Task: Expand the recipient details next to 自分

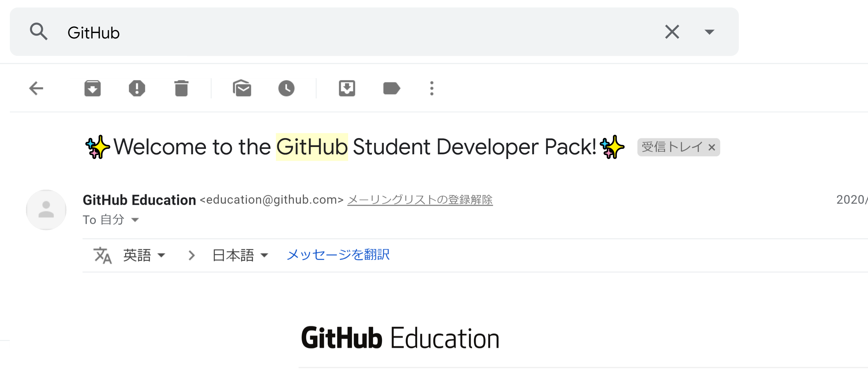Action: pyautogui.click(x=135, y=220)
